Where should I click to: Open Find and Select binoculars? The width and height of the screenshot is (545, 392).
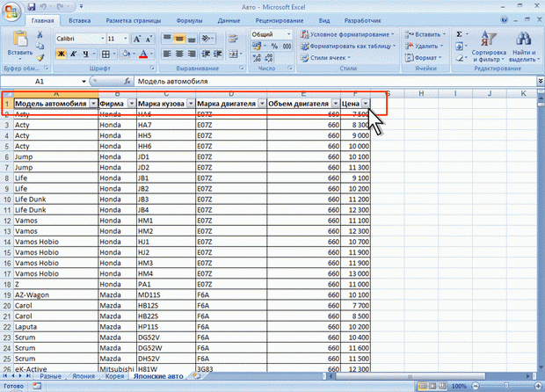pyautogui.click(x=523, y=47)
